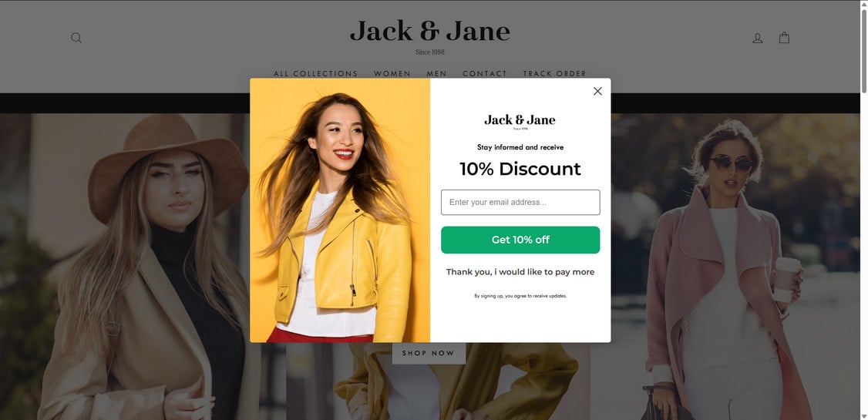Go to Track Order page
The image size is (868, 420).
[x=555, y=74]
